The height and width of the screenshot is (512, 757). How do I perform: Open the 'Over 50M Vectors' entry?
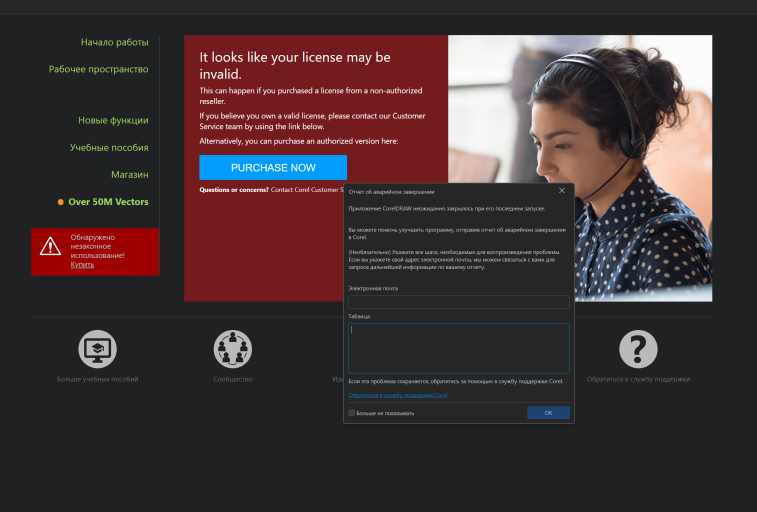108,202
